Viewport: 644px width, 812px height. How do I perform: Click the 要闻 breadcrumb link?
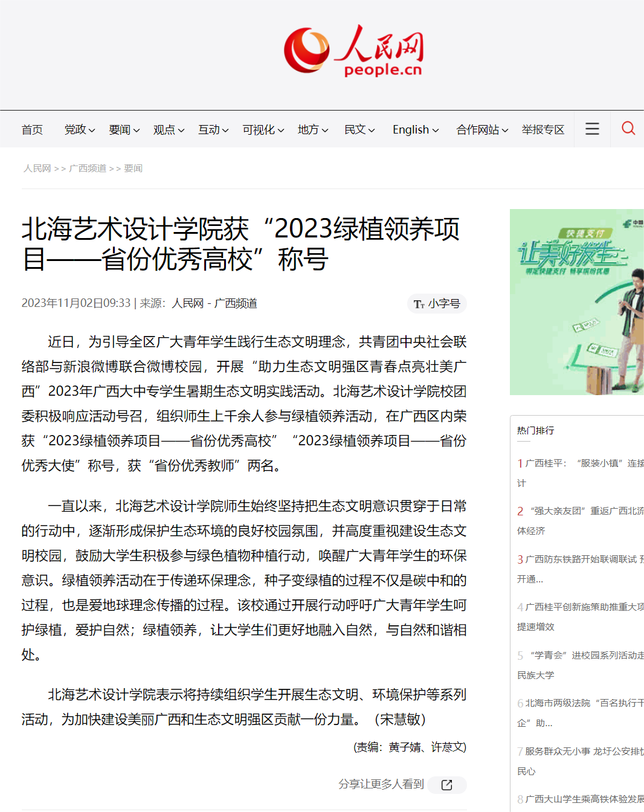tap(133, 169)
